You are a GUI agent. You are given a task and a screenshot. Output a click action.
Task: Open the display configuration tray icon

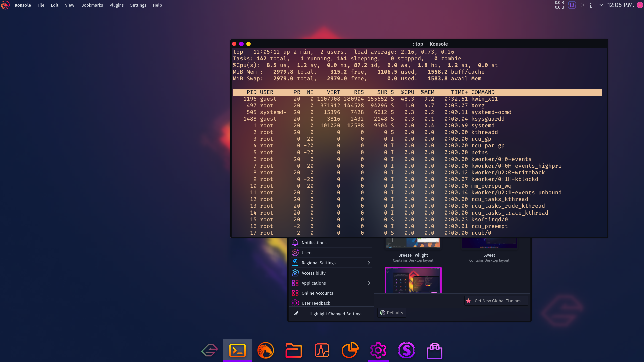click(x=592, y=5)
